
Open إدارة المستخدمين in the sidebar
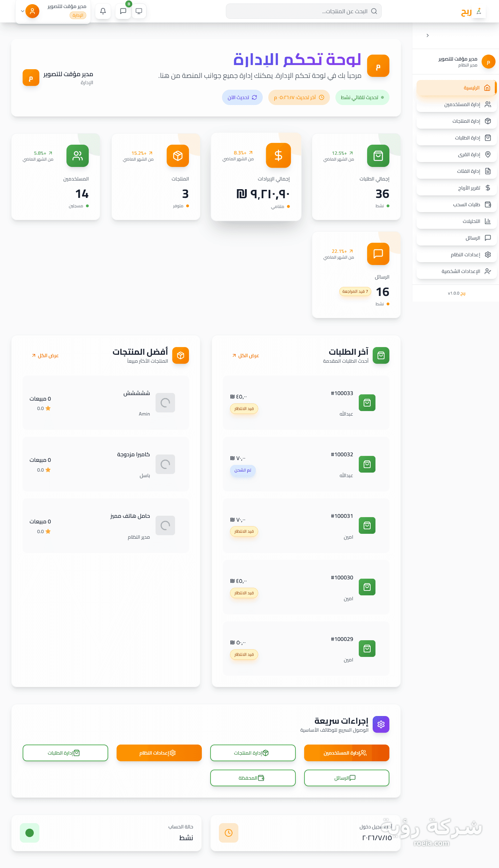pyautogui.click(x=457, y=104)
